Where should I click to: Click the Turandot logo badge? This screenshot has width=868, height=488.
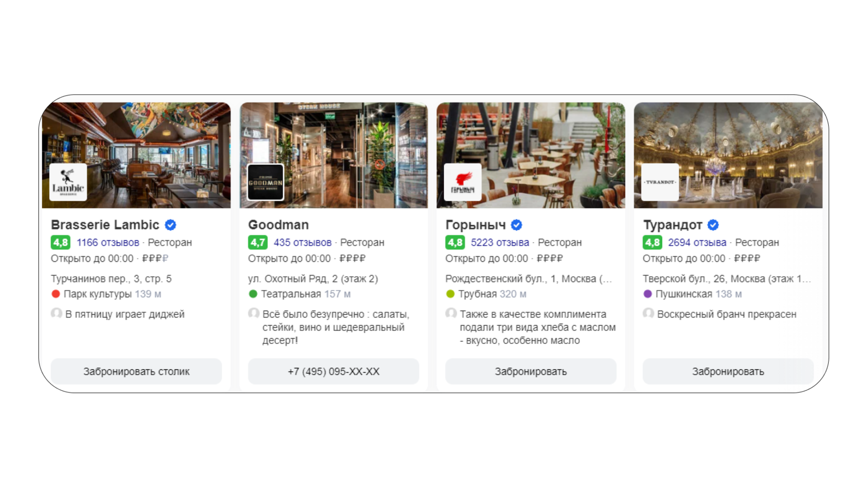[660, 182]
